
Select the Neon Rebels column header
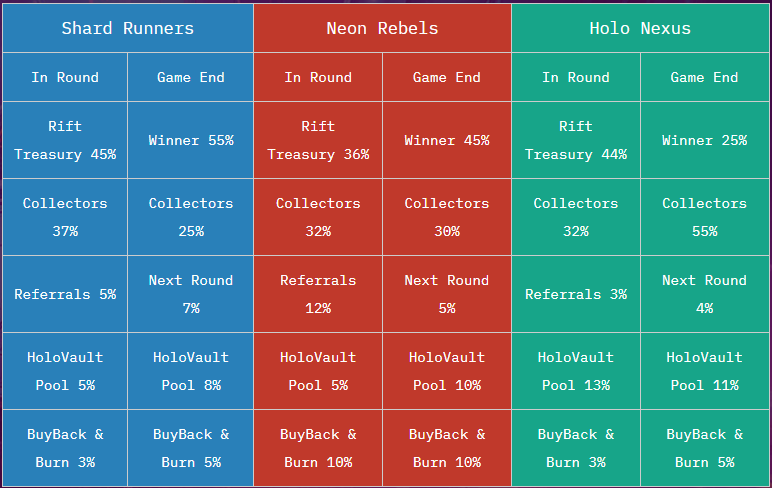pos(382,28)
